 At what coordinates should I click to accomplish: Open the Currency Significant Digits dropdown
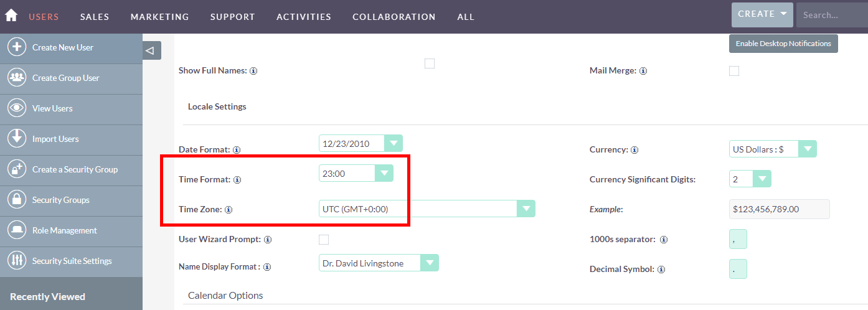pyautogui.click(x=750, y=179)
